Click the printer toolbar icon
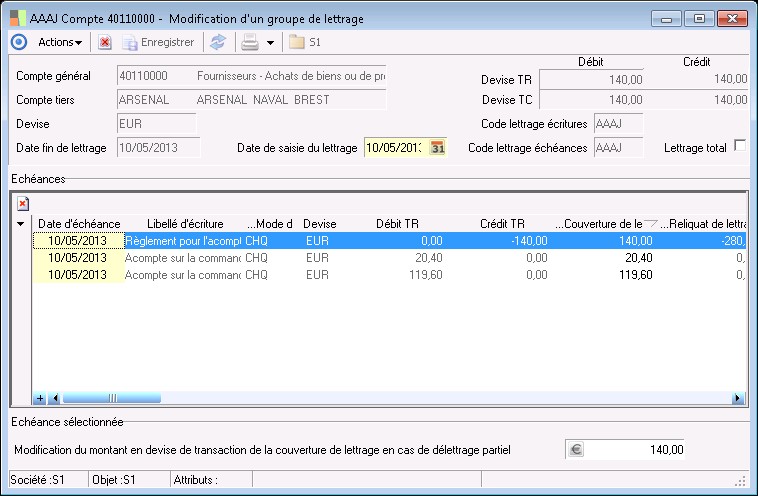The width and height of the screenshot is (758, 496). (x=250, y=42)
